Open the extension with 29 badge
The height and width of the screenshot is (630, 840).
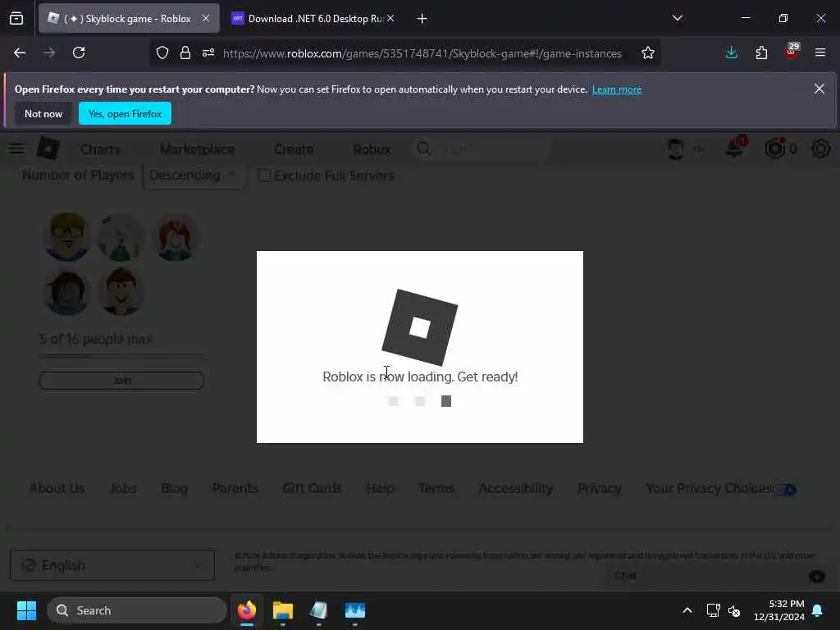click(792, 52)
